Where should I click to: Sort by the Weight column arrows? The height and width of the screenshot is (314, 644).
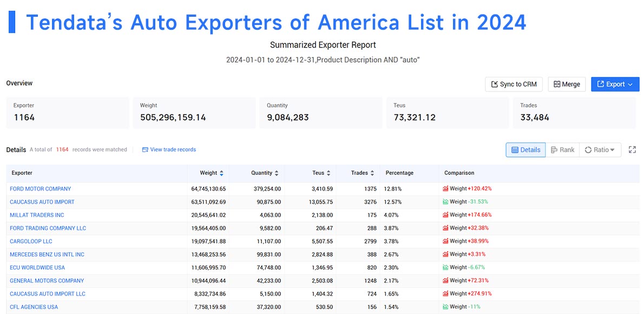tap(221, 173)
